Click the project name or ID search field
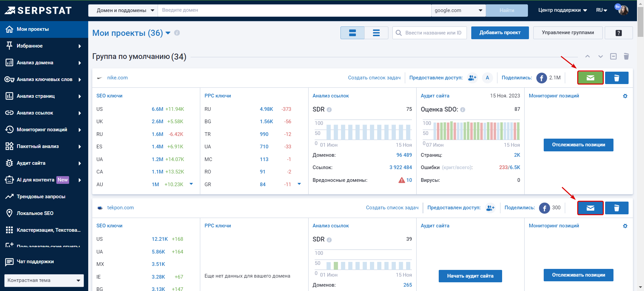This screenshot has width=644, height=291. tap(433, 33)
